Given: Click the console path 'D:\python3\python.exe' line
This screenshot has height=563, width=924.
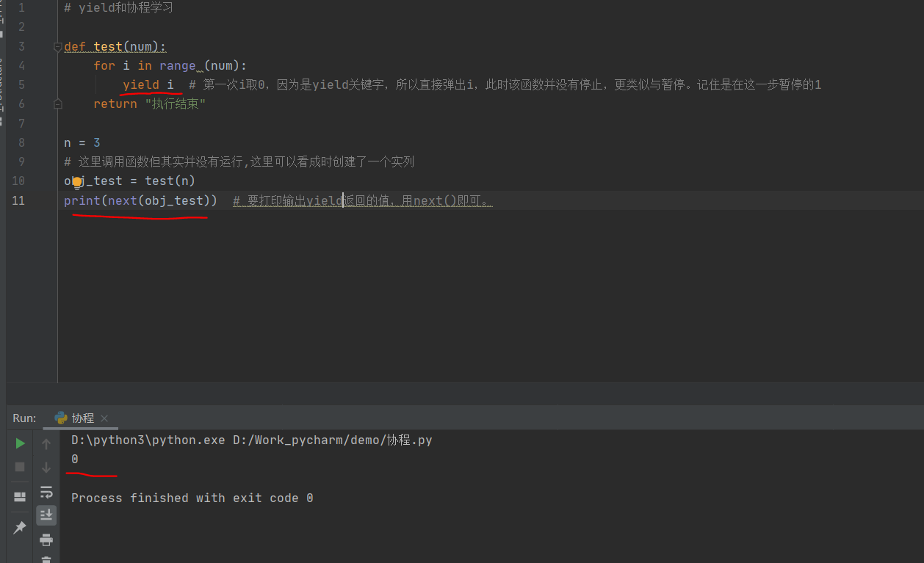Looking at the screenshot, I should click(x=251, y=440).
